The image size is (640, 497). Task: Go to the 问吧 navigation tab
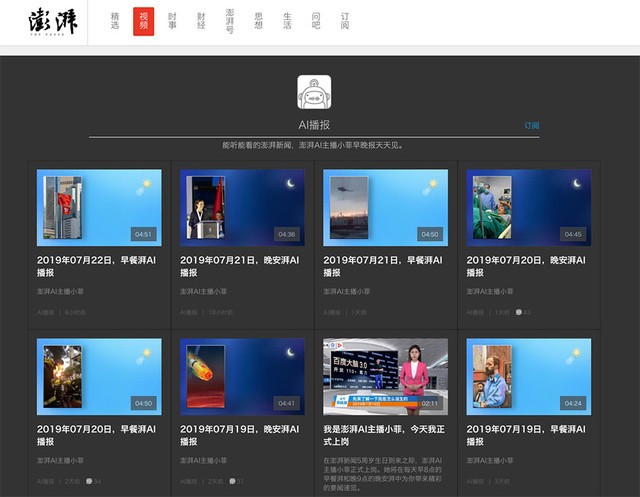tap(316, 21)
